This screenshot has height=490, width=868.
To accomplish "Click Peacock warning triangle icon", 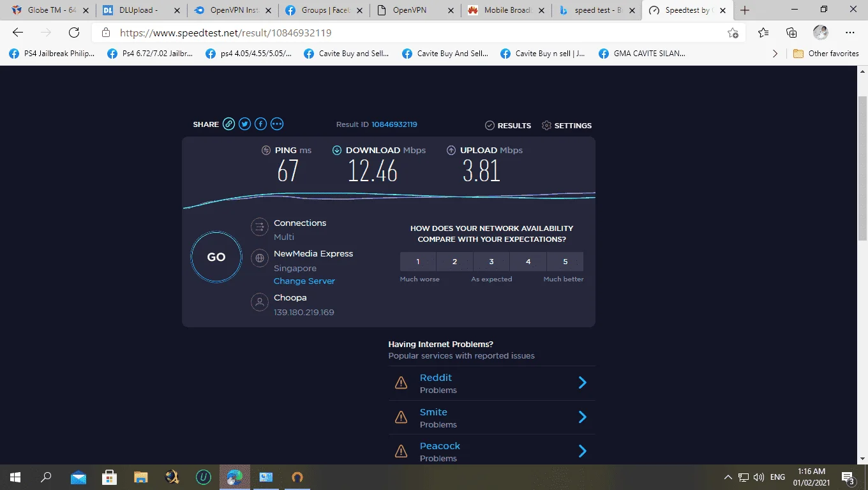I will (x=401, y=451).
